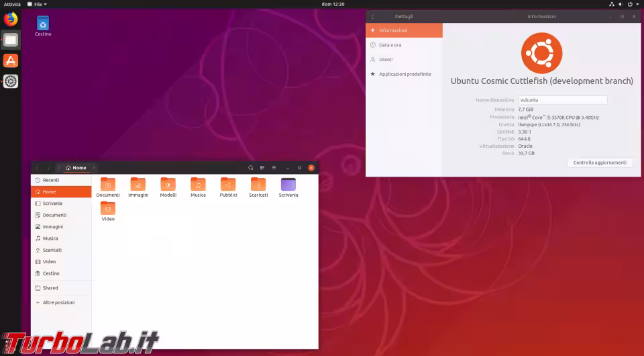The width and height of the screenshot is (644, 356).
Task: Click Altre posizioni in Files sidebar
Action: [61, 302]
